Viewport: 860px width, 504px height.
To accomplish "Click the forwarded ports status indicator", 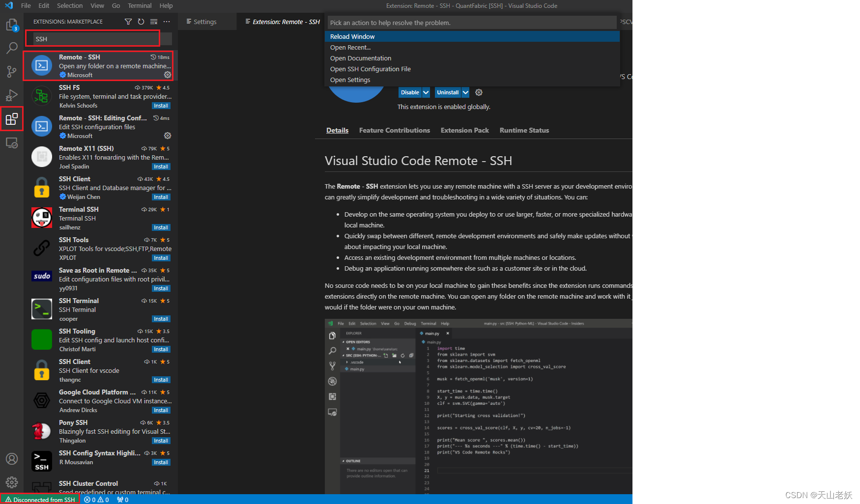I will 123,500.
